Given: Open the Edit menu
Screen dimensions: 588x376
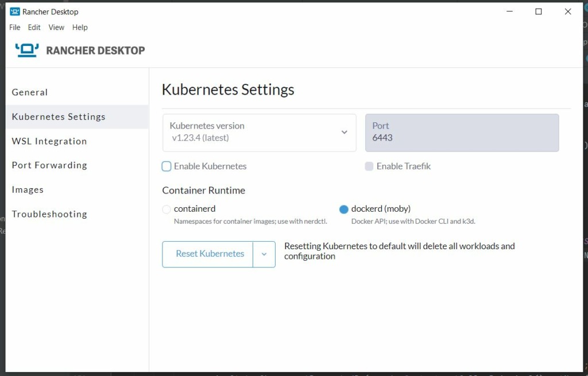Looking at the screenshot, I should click(34, 28).
